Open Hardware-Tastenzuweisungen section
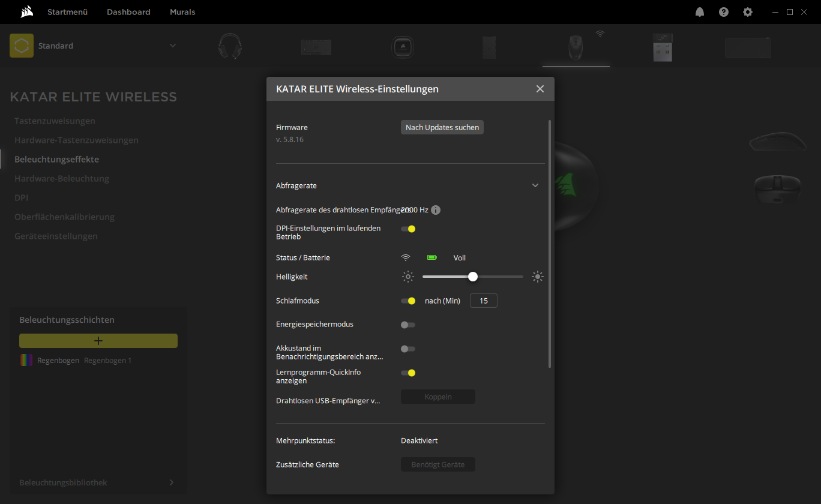The height and width of the screenshot is (504, 821). [76, 140]
